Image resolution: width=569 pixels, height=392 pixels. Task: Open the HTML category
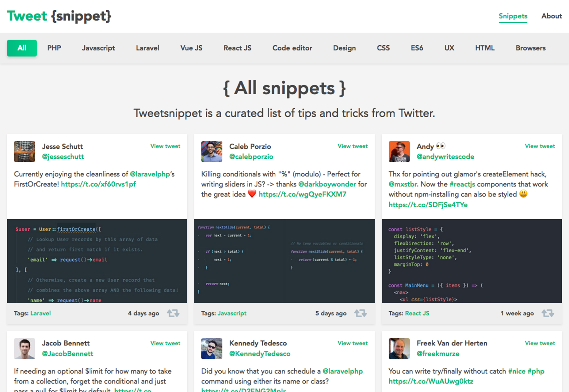(485, 48)
